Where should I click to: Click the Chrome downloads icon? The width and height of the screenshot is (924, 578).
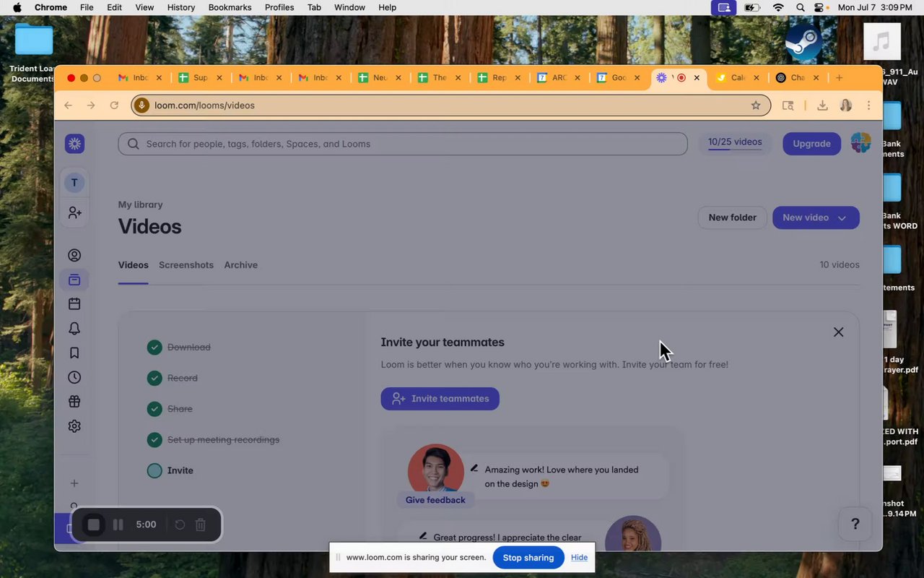(822, 105)
